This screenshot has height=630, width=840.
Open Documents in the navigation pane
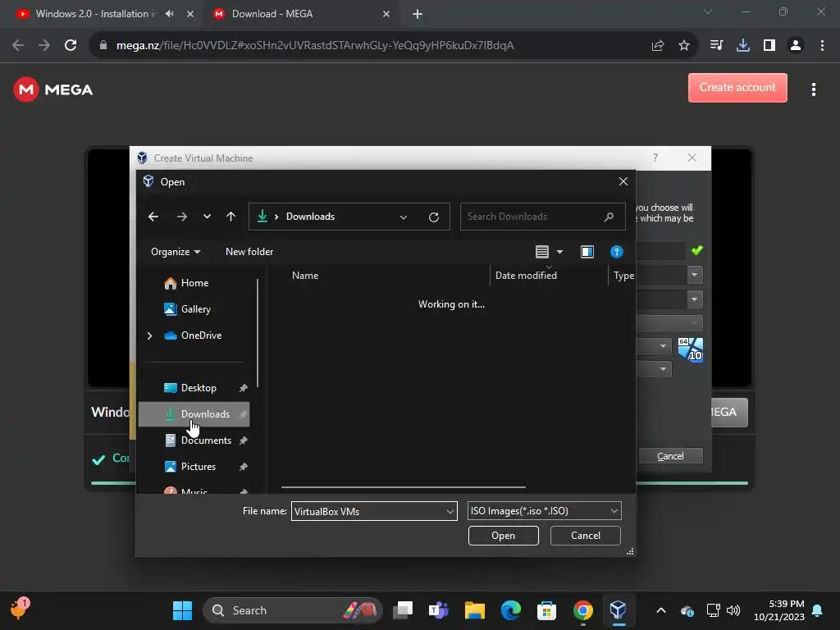[x=206, y=441]
